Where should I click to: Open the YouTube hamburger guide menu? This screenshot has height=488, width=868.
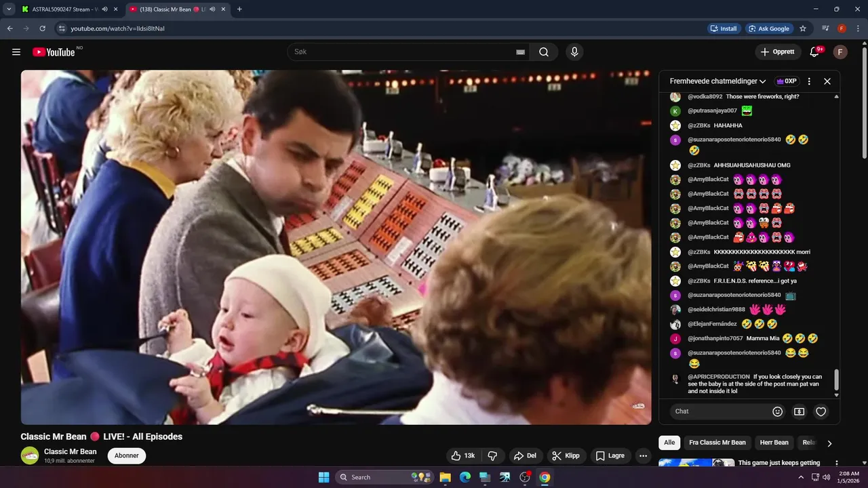point(16,52)
